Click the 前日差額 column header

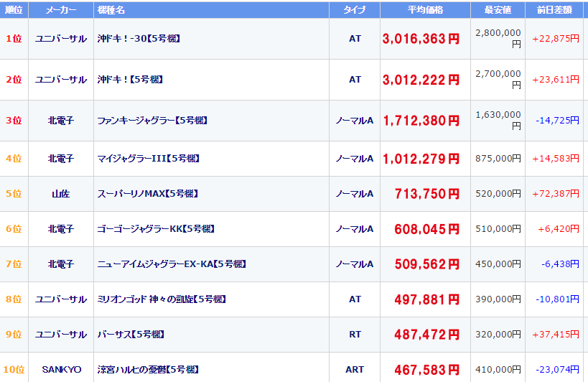click(x=554, y=10)
